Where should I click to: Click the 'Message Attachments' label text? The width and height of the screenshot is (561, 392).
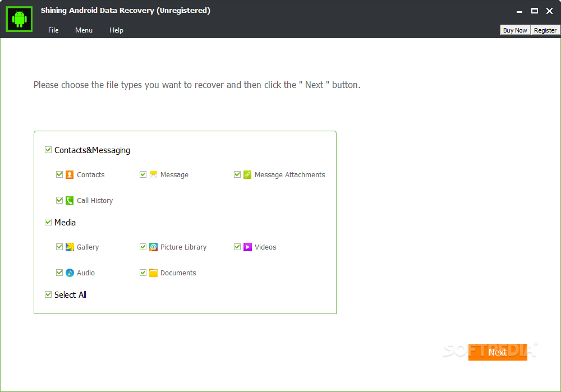tap(290, 174)
